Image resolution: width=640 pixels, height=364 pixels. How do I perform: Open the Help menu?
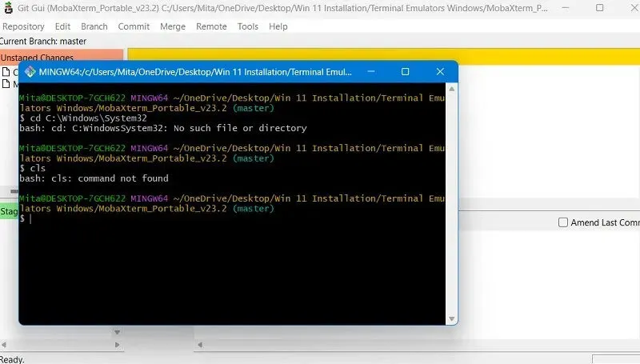coord(278,26)
